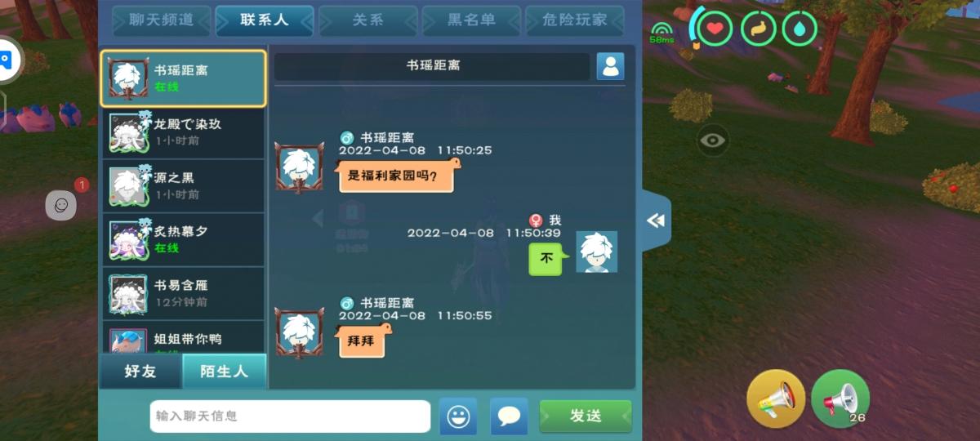Click the heart health status icon
Screen dimensions: 980x441
(715, 29)
